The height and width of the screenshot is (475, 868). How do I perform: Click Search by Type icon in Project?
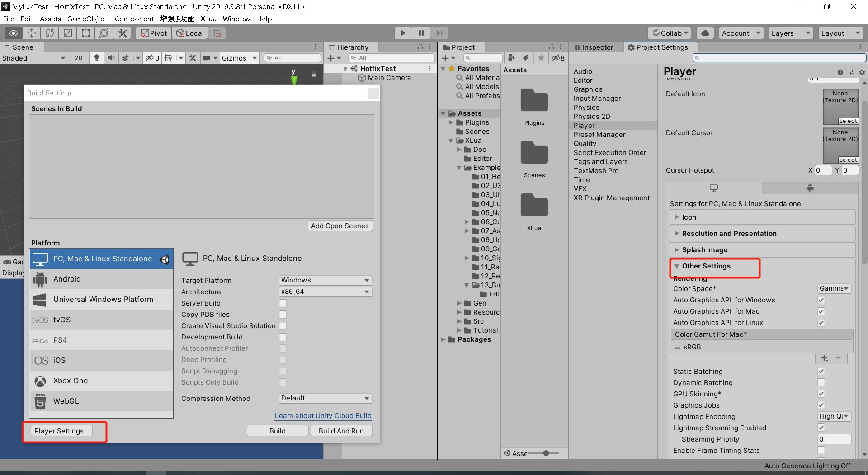coord(511,58)
